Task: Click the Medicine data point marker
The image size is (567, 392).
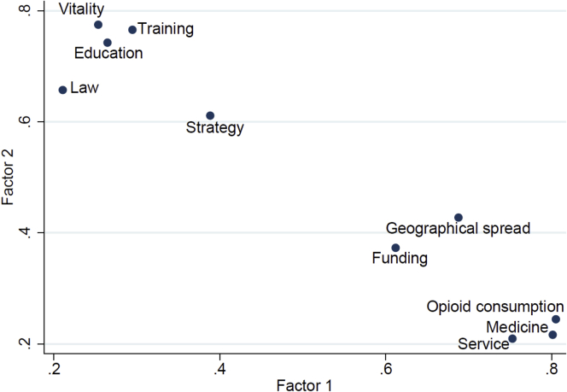Action: (x=552, y=335)
